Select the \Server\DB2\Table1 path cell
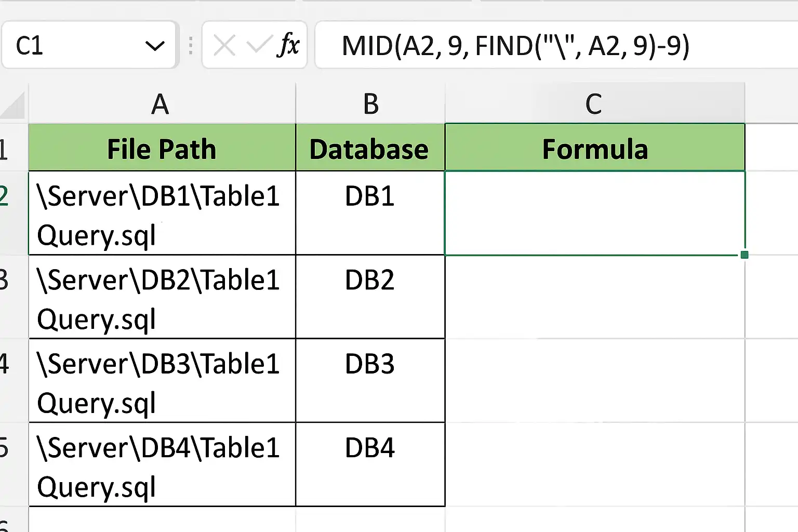798x532 pixels. point(162,297)
